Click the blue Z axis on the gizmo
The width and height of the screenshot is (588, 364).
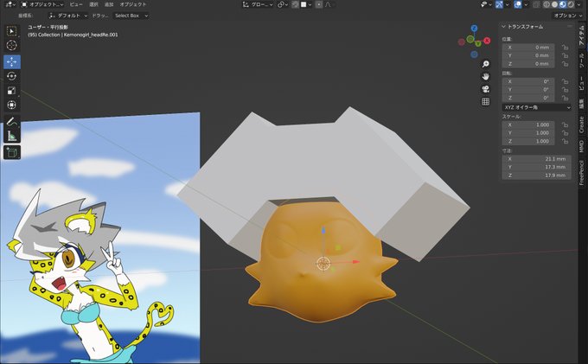tap(474, 29)
